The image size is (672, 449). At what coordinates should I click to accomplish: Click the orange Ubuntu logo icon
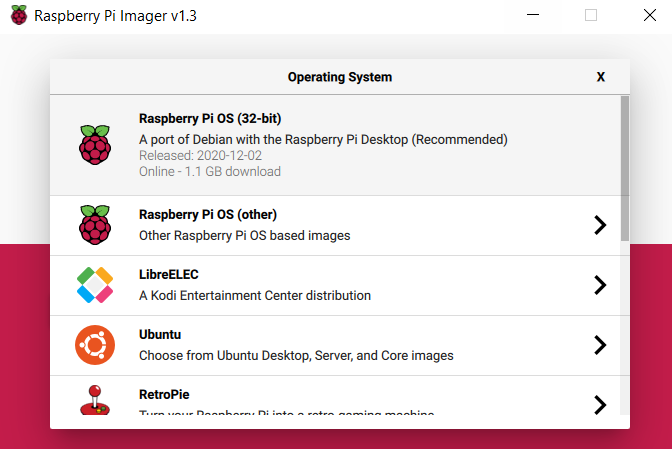coord(95,345)
